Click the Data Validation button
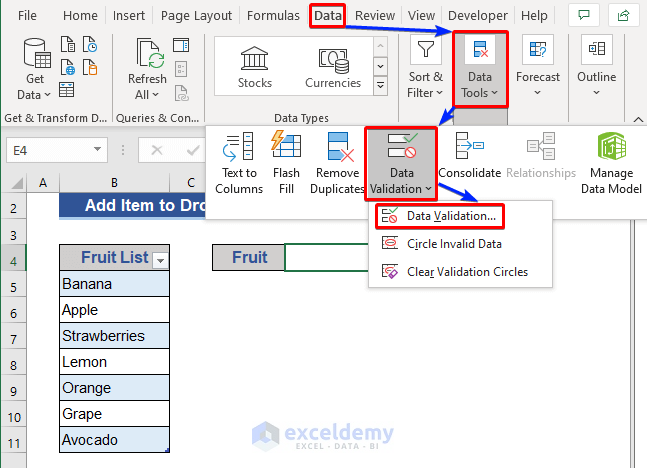Viewport: 647px width, 468px height. [x=401, y=163]
